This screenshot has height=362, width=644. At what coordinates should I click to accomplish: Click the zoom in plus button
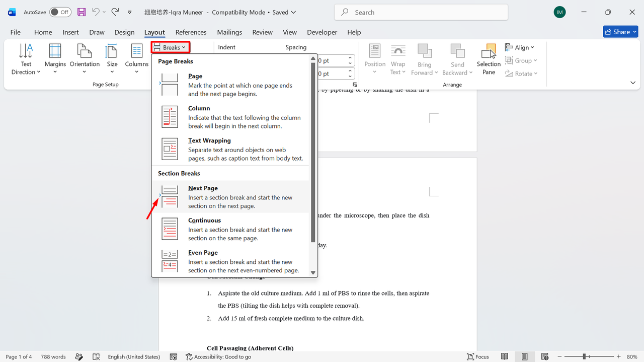point(619,356)
